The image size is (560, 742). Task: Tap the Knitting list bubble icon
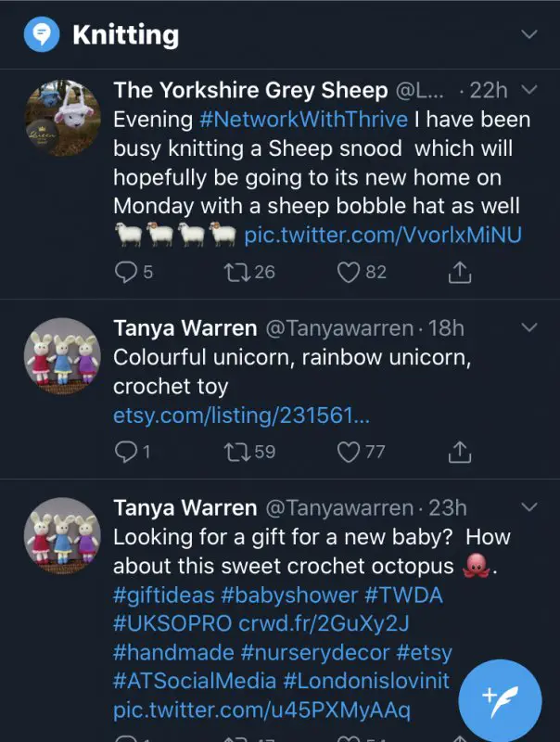(39, 35)
